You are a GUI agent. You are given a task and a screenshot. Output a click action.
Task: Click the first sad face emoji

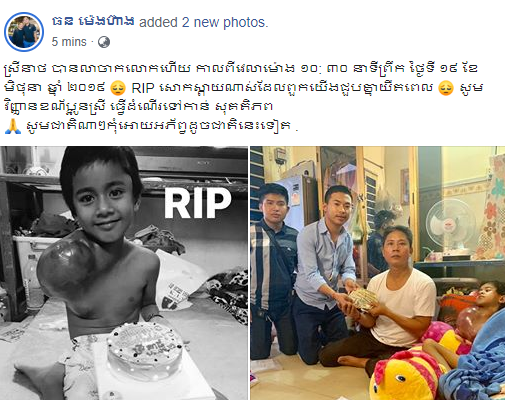118,88
